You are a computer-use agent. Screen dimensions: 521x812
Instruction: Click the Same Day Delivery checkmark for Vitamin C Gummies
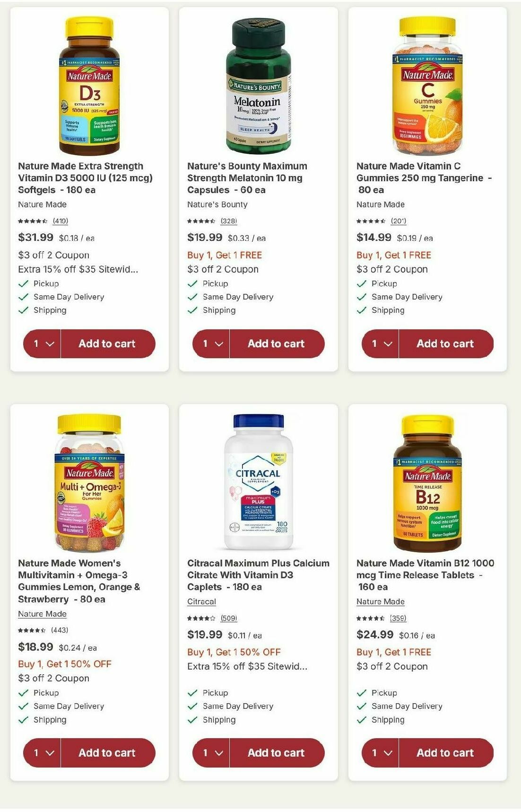click(361, 297)
